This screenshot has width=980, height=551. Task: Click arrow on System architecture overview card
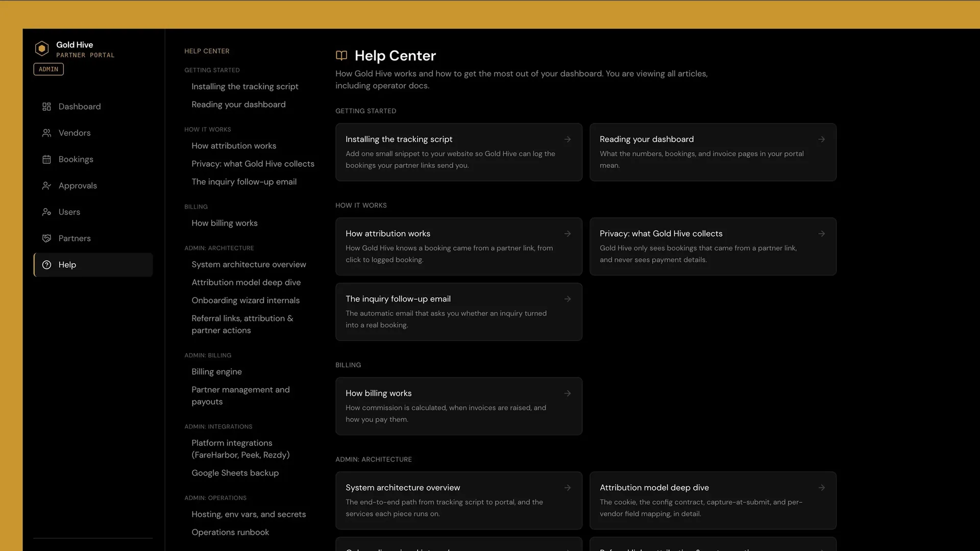pyautogui.click(x=568, y=488)
